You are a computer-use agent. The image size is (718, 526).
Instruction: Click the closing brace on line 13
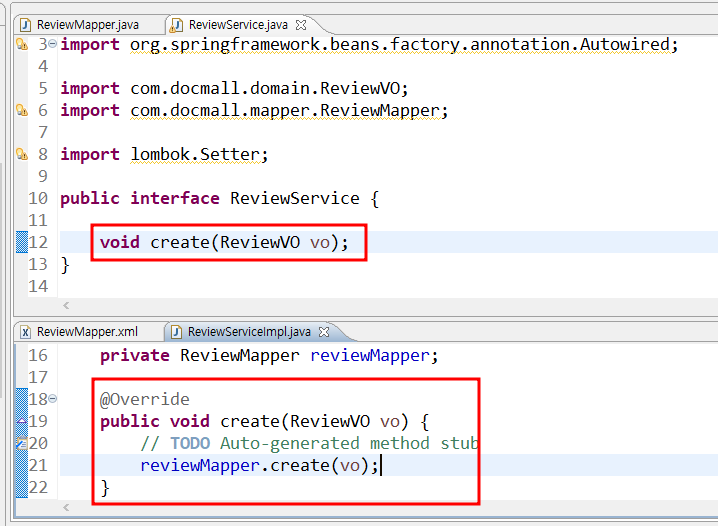click(65, 265)
